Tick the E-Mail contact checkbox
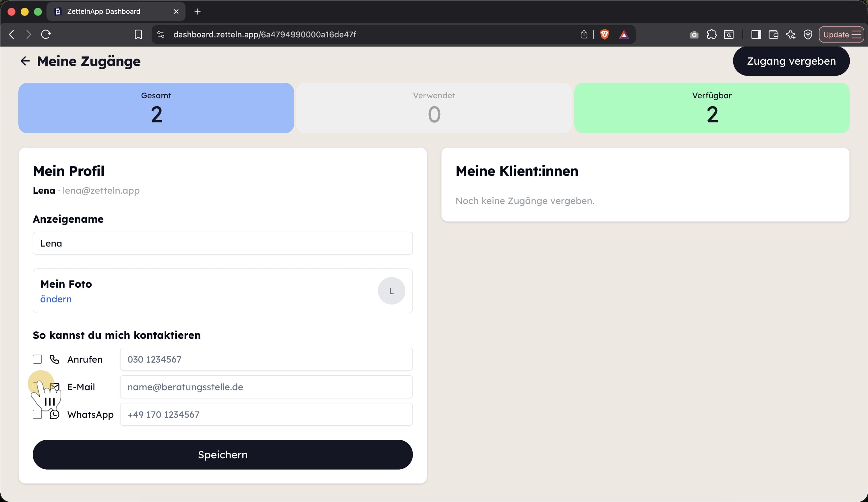Image resolution: width=868 pixels, height=502 pixels. point(37,387)
